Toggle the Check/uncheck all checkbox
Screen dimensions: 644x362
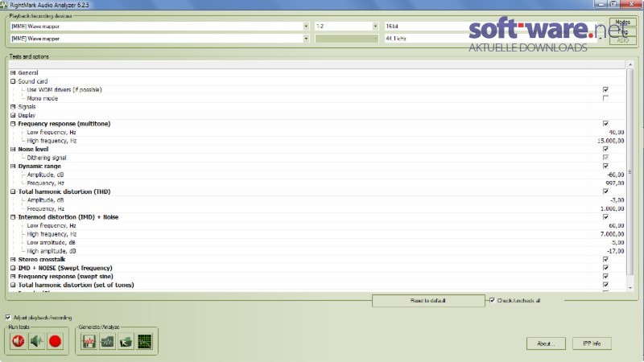pos(492,300)
